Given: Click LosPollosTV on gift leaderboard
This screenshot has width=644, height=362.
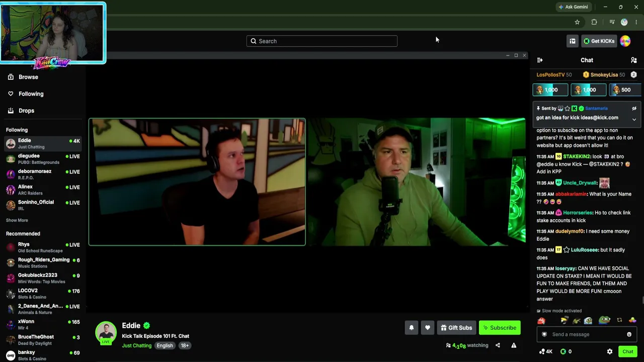Looking at the screenshot, I should pos(550,75).
